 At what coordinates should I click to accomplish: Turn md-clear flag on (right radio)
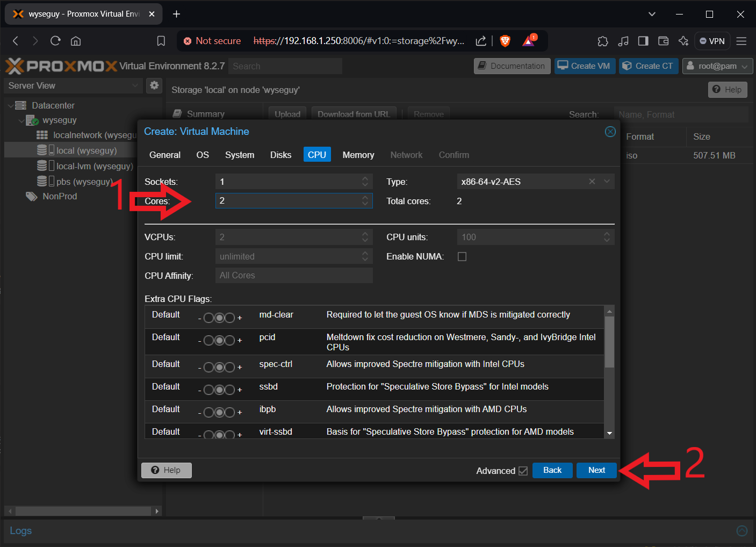229,318
